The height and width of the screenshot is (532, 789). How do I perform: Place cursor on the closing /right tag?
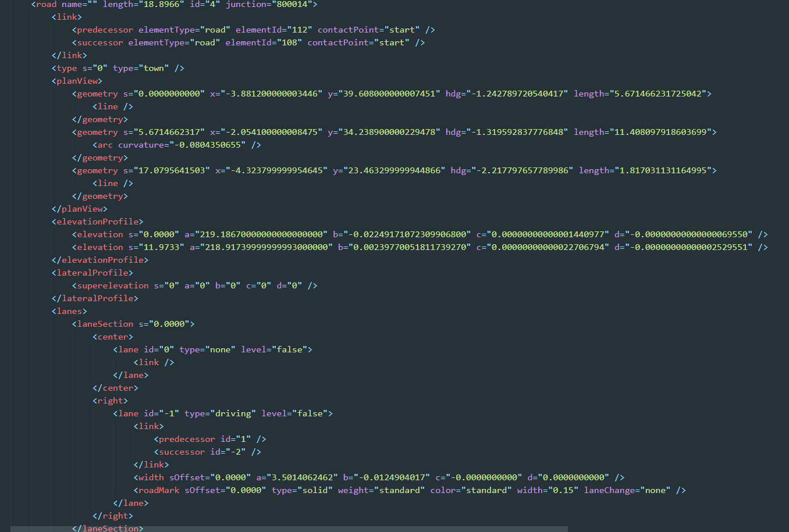coord(113,516)
